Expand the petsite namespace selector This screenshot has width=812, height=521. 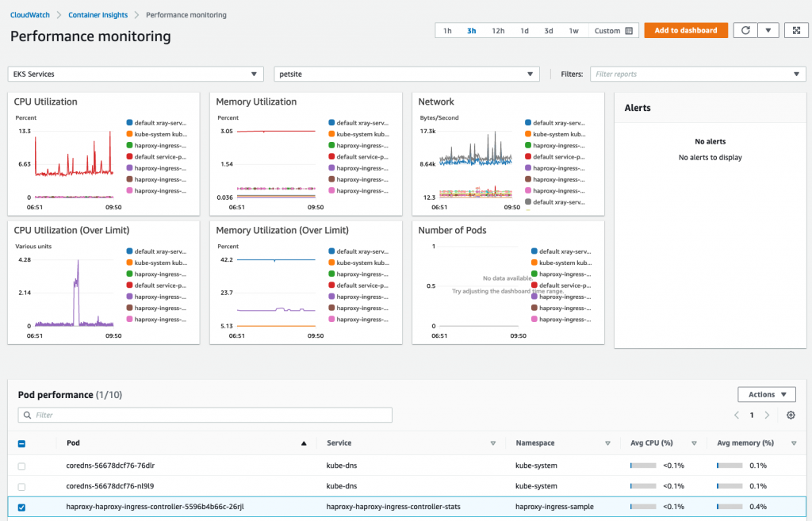tap(406, 73)
